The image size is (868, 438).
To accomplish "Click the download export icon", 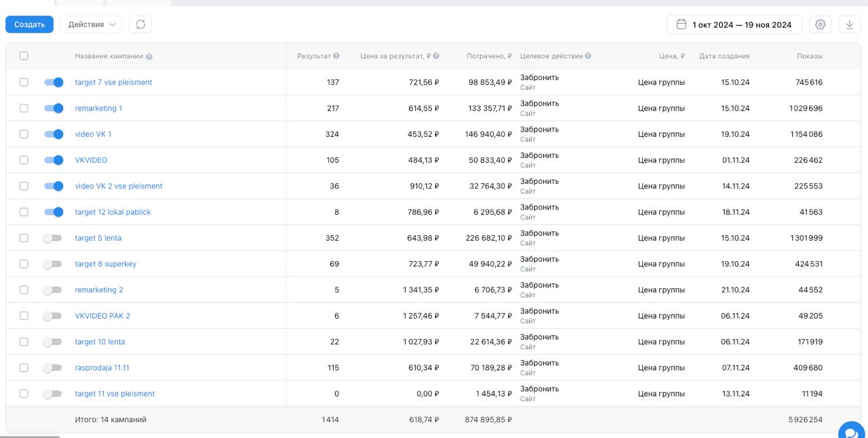I will point(850,24).
